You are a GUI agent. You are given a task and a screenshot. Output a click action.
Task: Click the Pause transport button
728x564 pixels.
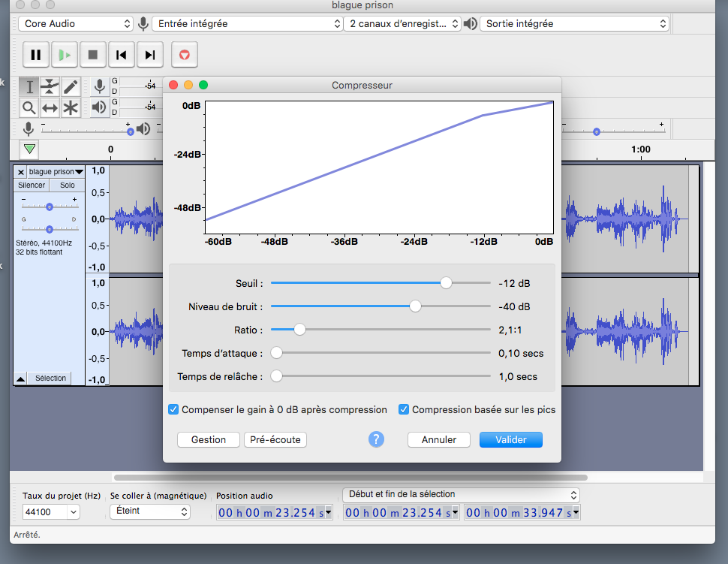(35, 55)
